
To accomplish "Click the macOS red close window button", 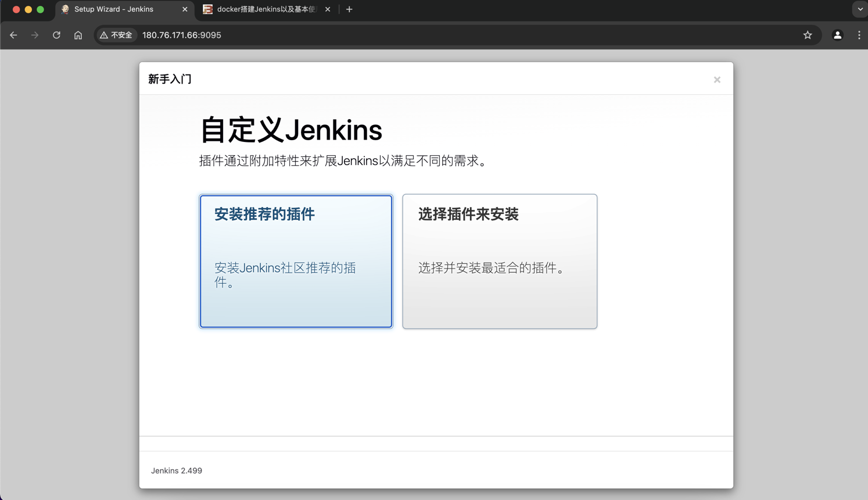I will (x=16, y=9).
